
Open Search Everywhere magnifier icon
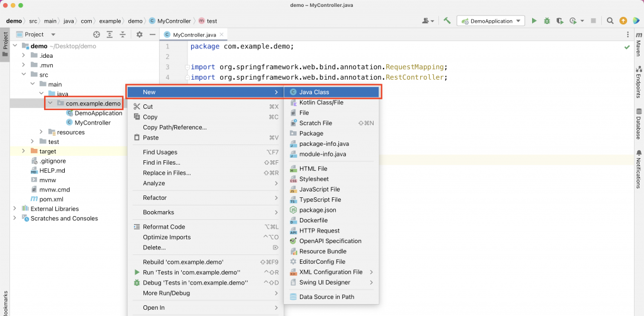coord(610,21)
